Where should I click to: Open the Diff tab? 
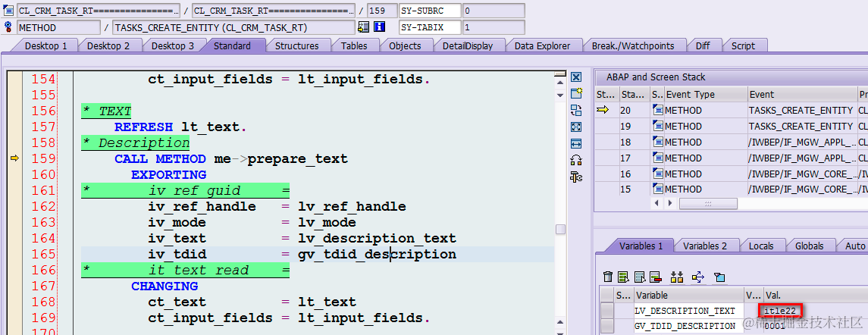[703, 46]
